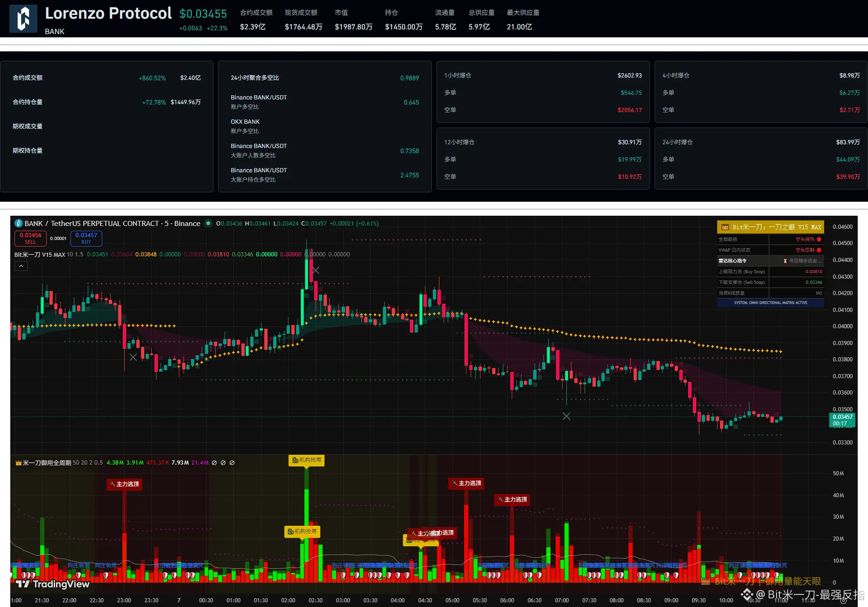Click the ⊘ symbol immediately after 21.4M

[x=214, y=463]
